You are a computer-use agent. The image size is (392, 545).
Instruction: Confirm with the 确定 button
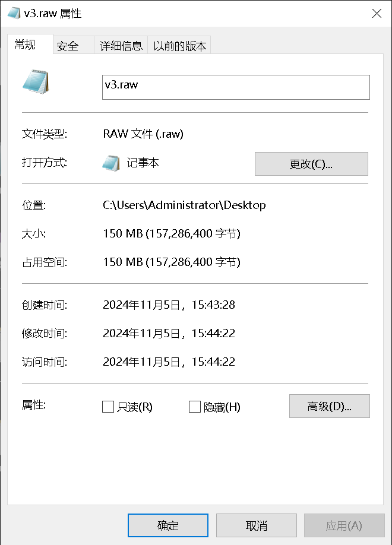click(x=168, y=525)
